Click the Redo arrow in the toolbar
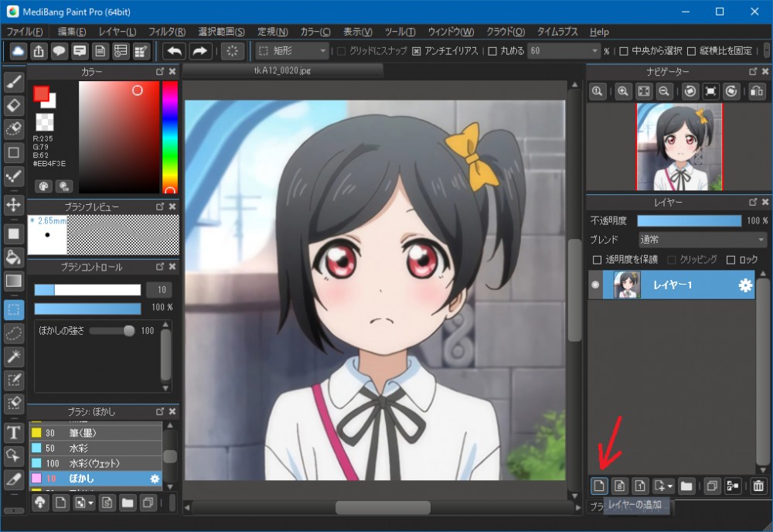The width and height of the screenshot is (773, 532). pos(199,51)
